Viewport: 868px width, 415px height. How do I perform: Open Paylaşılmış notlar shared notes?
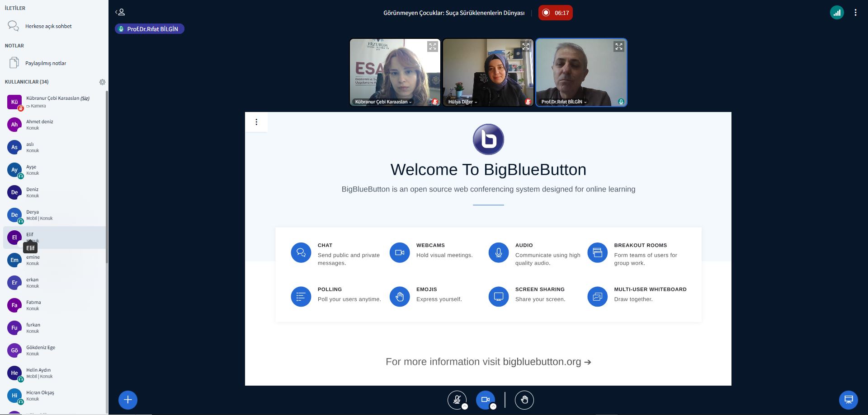45,63
